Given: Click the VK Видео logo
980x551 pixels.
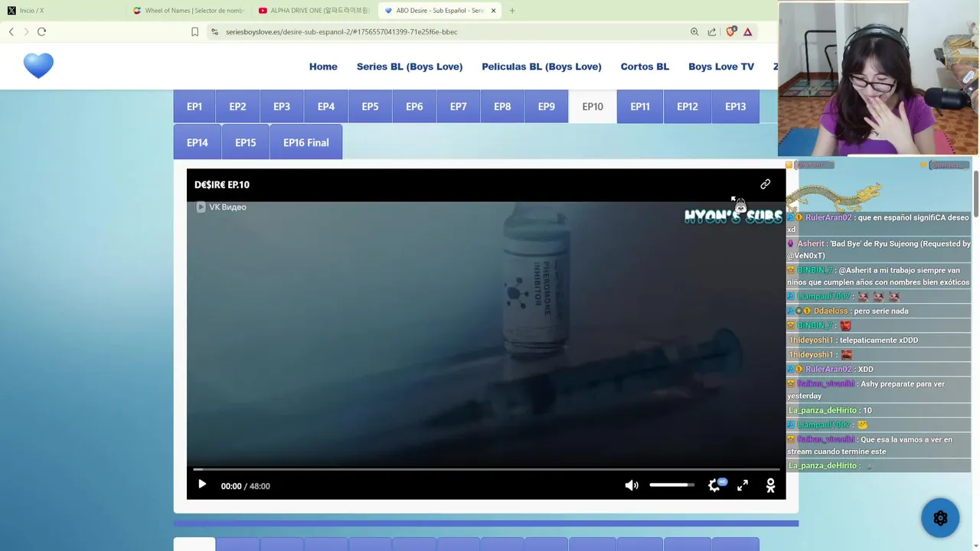Looking at the screenshot, I should tap(220, 207).
